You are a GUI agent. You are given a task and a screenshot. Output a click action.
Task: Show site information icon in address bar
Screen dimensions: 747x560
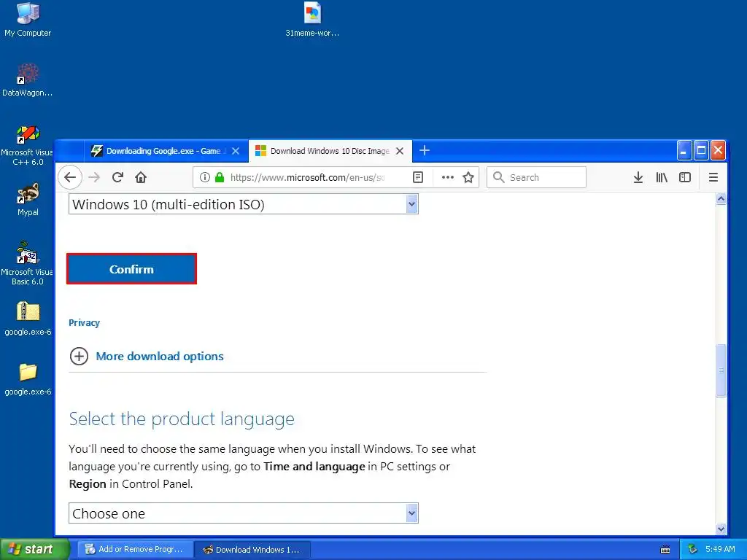point(205,177)
